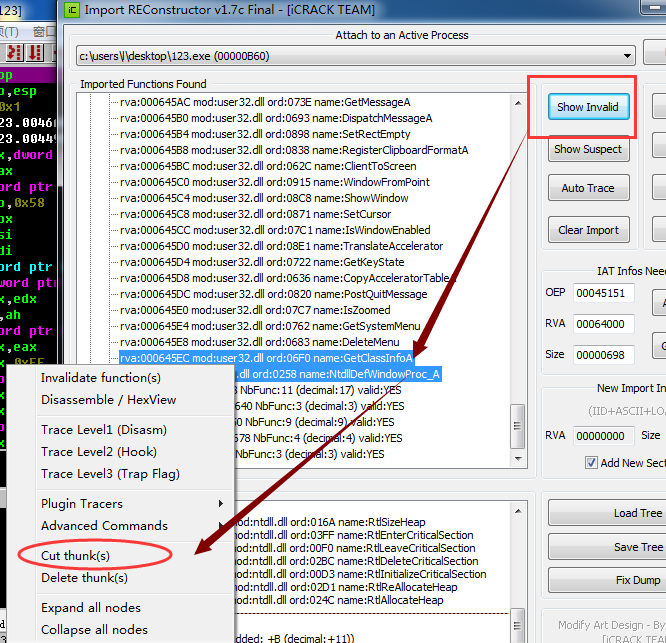This screenshot has height=643, width=666.
Task: Select the CopyAcceleratorTable import row
Action: coord(288,278)
